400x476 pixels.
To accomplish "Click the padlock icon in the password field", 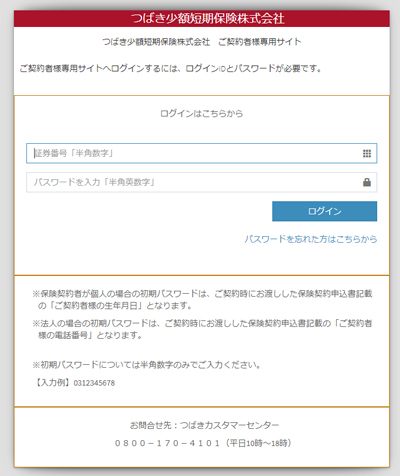I will click(x=367, y=182).
